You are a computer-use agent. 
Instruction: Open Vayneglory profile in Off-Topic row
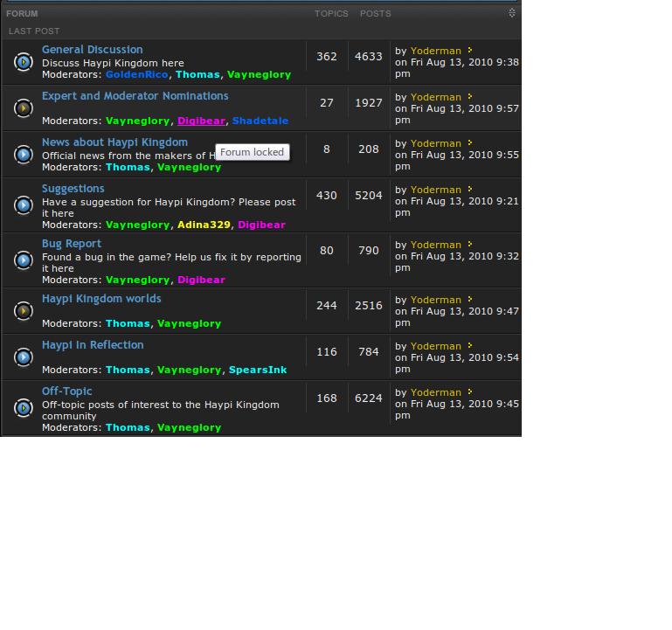189,427
